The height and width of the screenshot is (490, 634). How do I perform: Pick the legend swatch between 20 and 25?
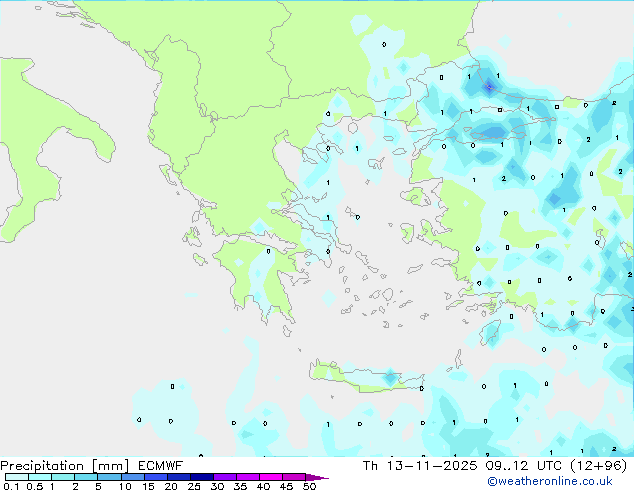pos(178,477)
